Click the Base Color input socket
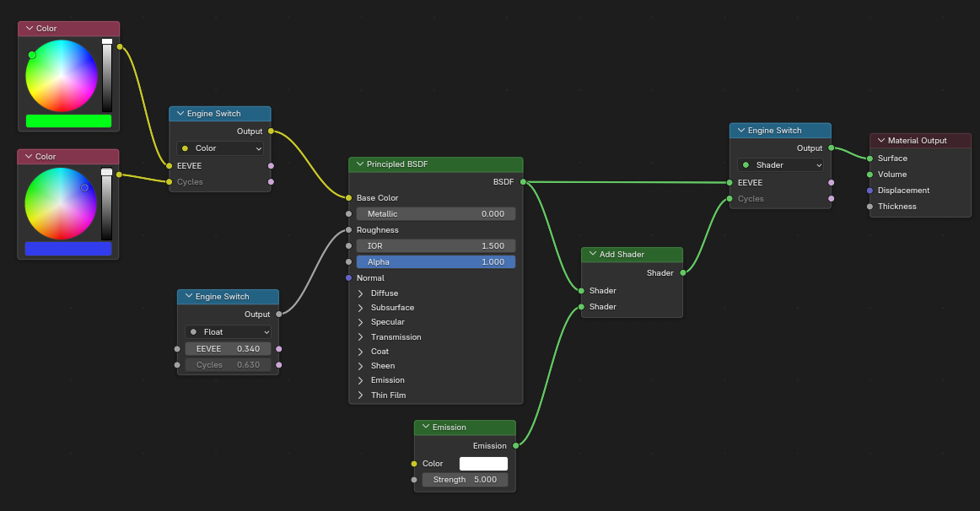This screenshot has width=980, height=511. tap(349, 198)
